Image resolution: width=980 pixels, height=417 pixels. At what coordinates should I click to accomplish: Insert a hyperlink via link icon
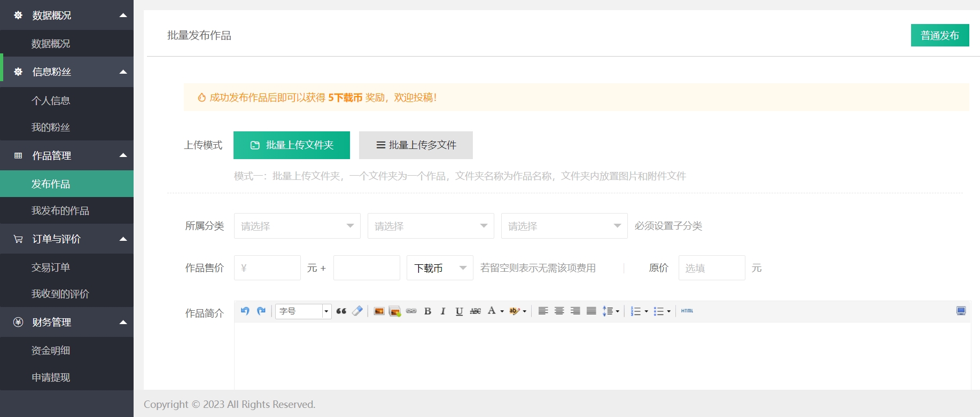[x=411, y=311]
